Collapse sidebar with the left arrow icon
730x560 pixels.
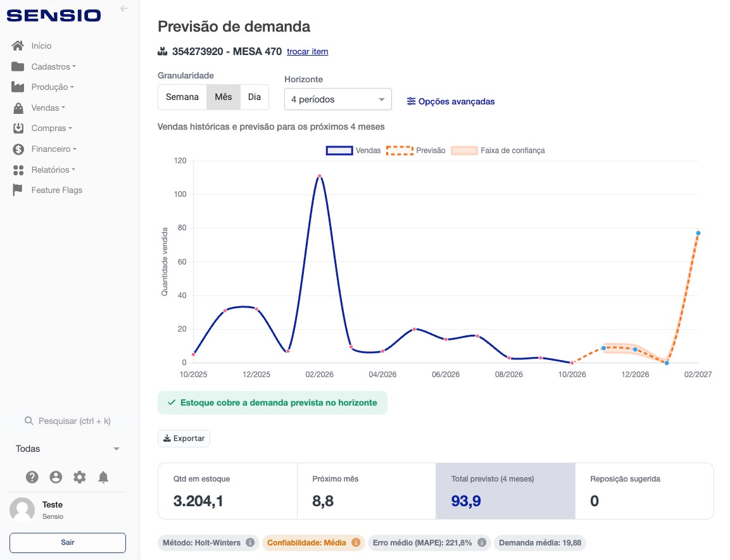coord(124,8)
